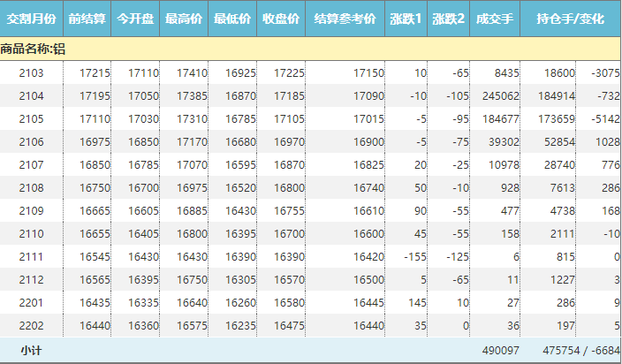Click the 收盘价 column header

pyautogui.click(x=282, y=19)
